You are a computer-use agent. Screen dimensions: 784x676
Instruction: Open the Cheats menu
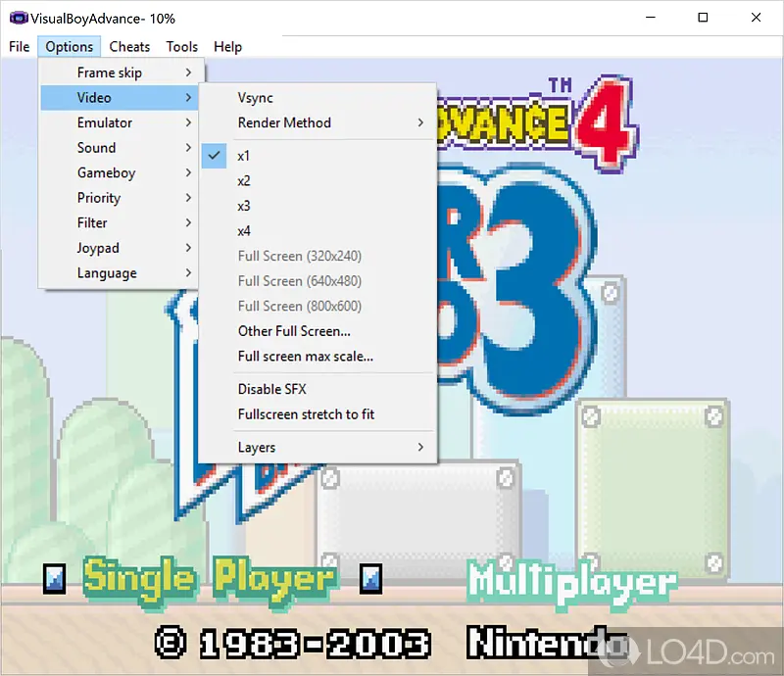point(129,46)
